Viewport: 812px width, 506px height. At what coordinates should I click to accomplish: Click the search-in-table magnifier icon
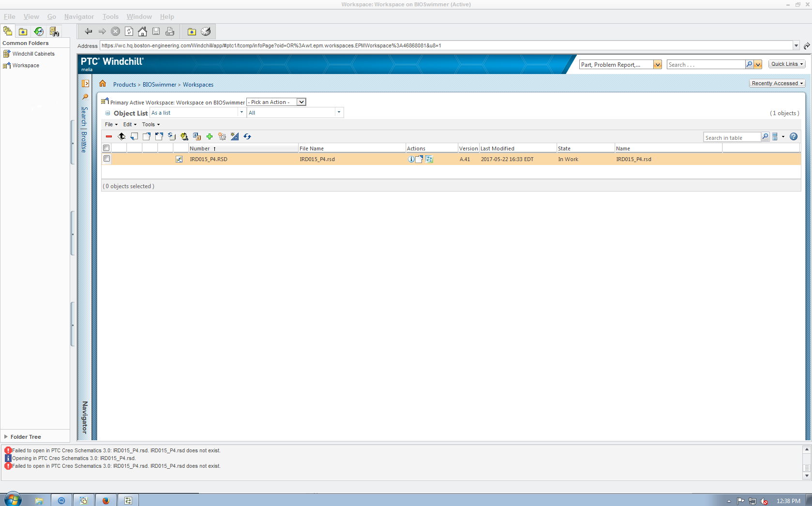(x=765, y=137)
